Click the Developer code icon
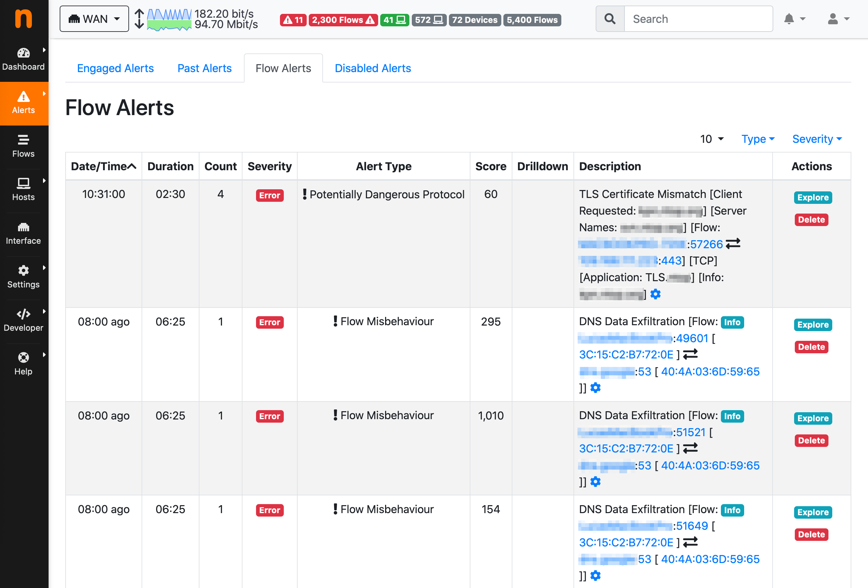Viewport: 868px width, 588px height. pos(24,314)
